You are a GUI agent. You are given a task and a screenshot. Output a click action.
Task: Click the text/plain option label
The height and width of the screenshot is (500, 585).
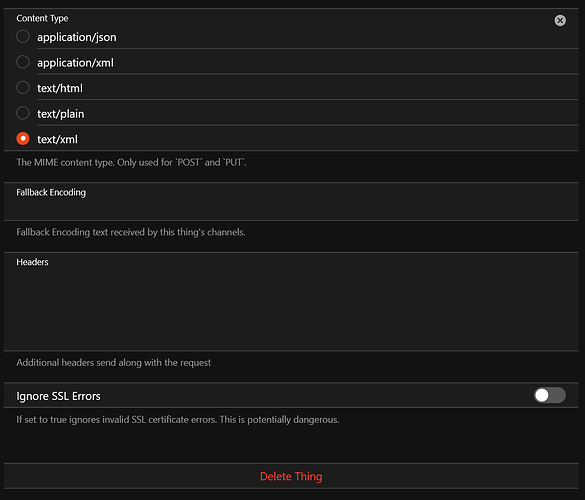(x=60, y=114)
